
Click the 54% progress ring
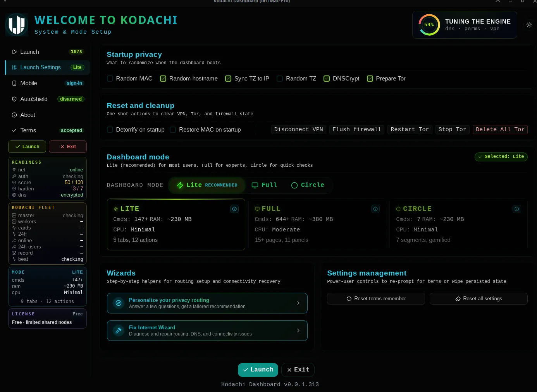429,25
